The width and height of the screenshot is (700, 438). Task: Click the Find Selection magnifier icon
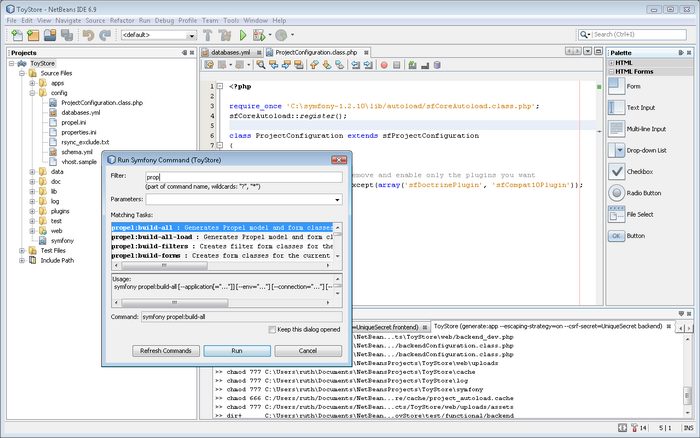(x=261, y=65)
